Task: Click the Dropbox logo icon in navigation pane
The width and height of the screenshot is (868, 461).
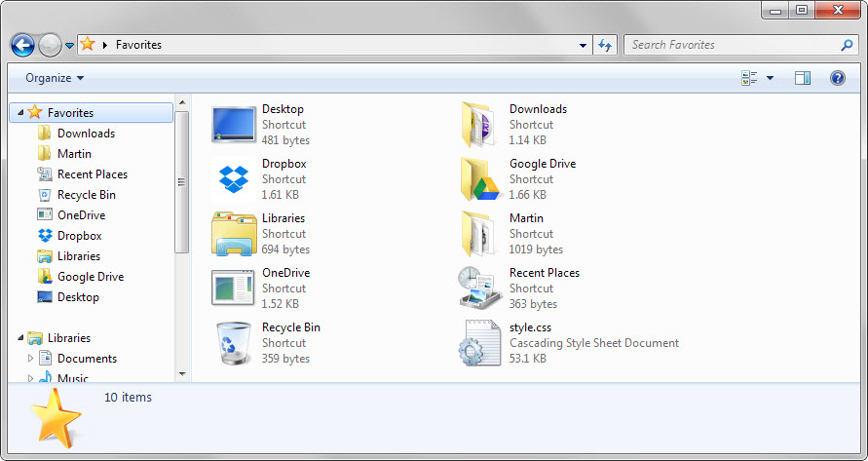Action: [45, 236]
